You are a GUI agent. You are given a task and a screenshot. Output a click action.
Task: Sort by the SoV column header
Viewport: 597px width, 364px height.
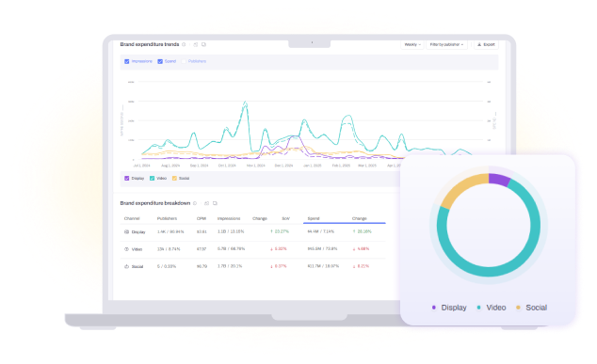[285, 219]
